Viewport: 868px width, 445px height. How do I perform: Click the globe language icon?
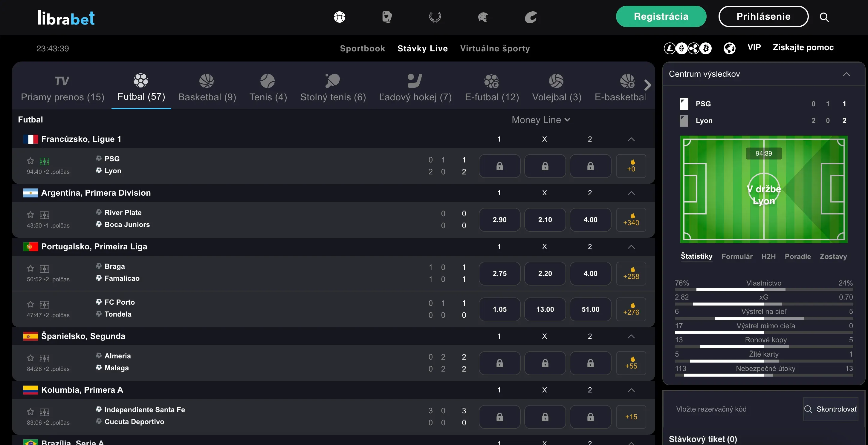tap(729, 48)
